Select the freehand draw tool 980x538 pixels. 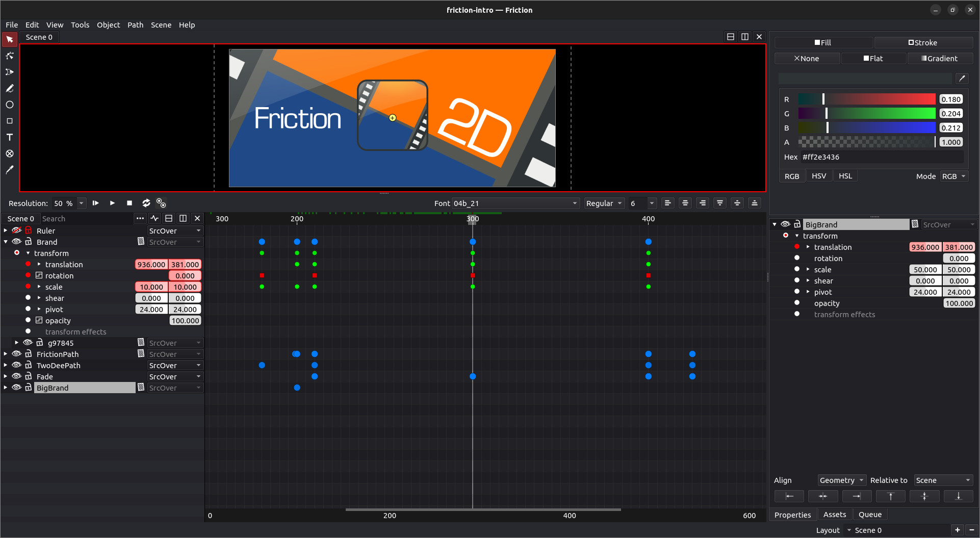[10, 88]
